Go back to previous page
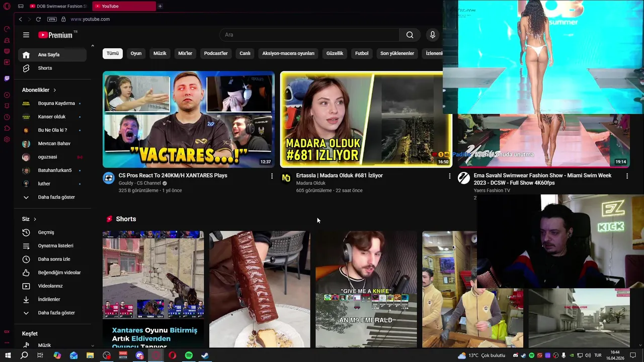Screen dimensions: 644x362 20,19
